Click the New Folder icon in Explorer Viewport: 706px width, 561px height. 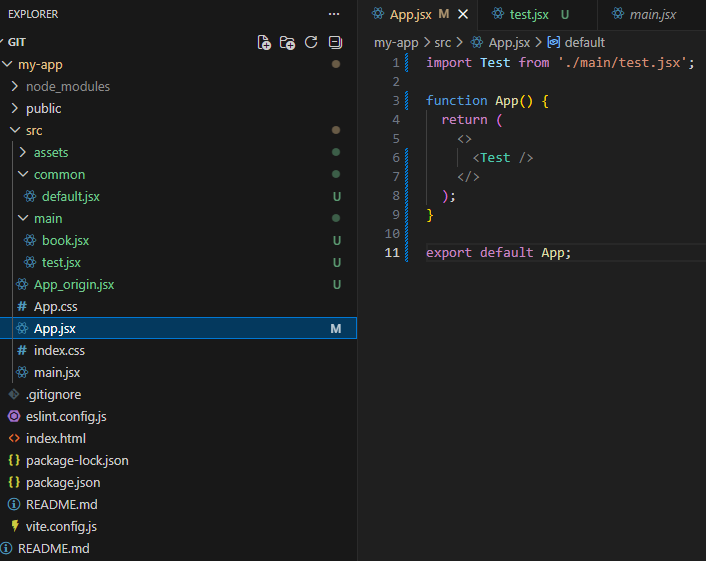tap(287, 42)
